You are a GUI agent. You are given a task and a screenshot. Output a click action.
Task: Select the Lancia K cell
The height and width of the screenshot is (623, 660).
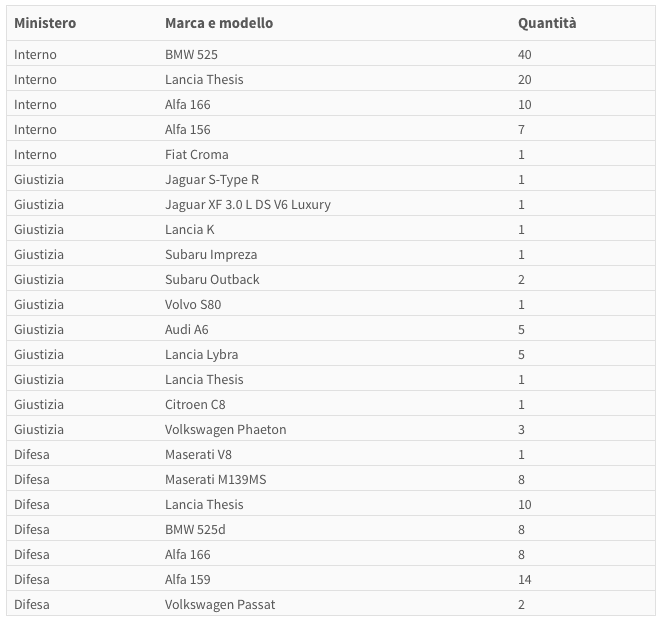190,229
